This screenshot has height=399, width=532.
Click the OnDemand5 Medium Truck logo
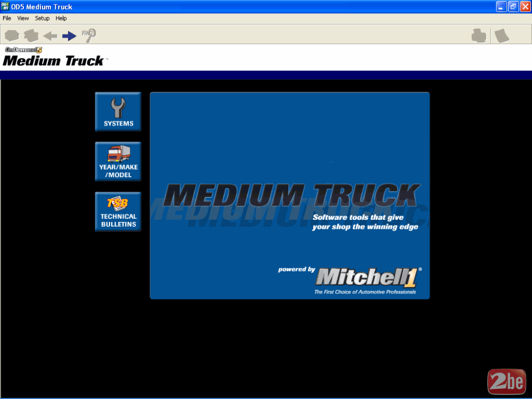(x=55, y=57)
